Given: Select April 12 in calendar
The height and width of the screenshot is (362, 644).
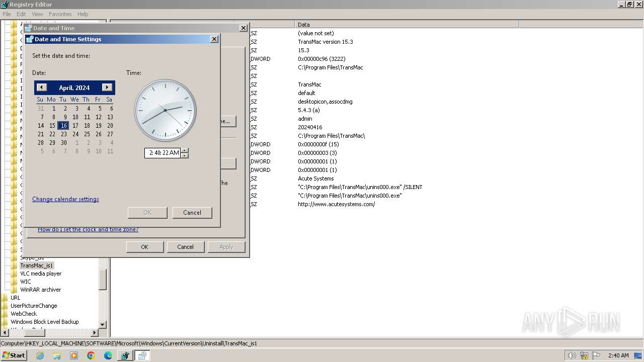Looking at the screenshot, I should [99, 117].
